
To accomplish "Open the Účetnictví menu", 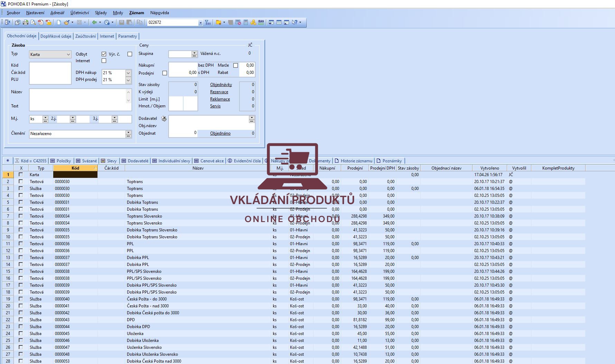I will 80,13.
